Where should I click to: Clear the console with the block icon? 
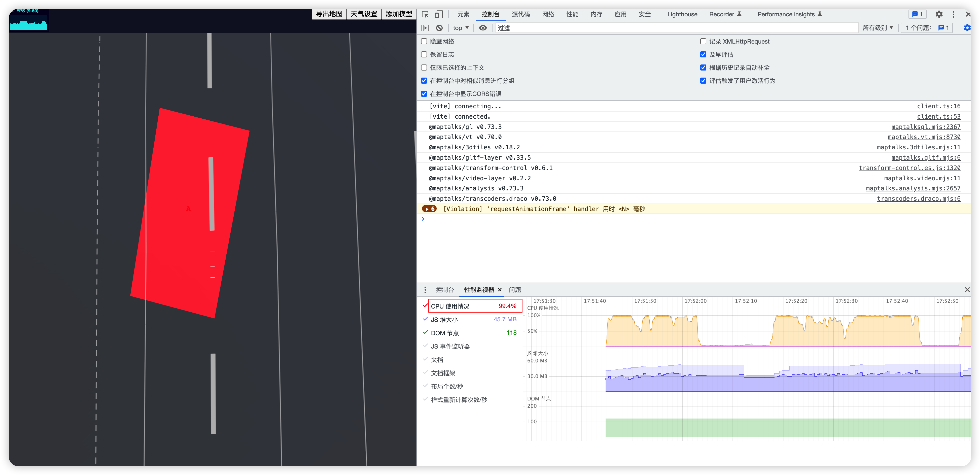click(x=439, y=28)
